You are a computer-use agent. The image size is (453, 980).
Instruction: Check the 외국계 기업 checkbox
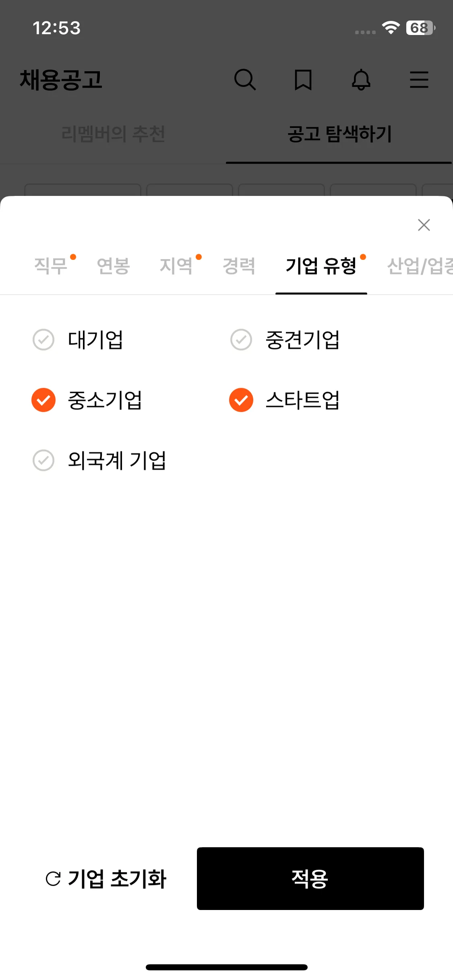[x=43, y=460]
